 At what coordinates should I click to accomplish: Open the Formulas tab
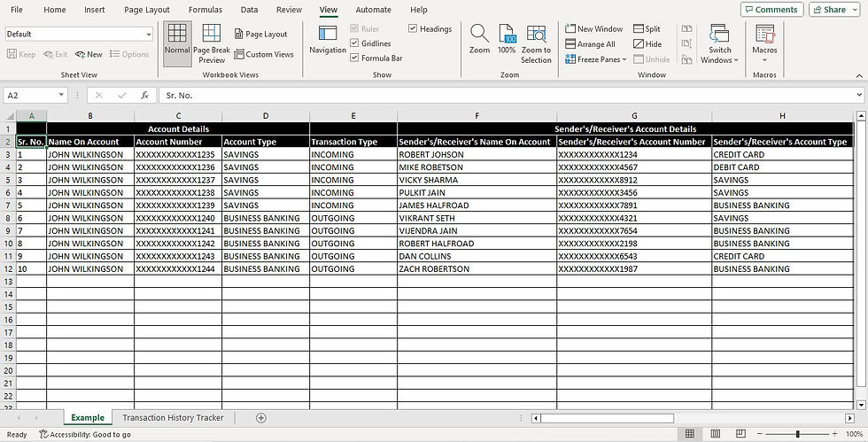205,10
